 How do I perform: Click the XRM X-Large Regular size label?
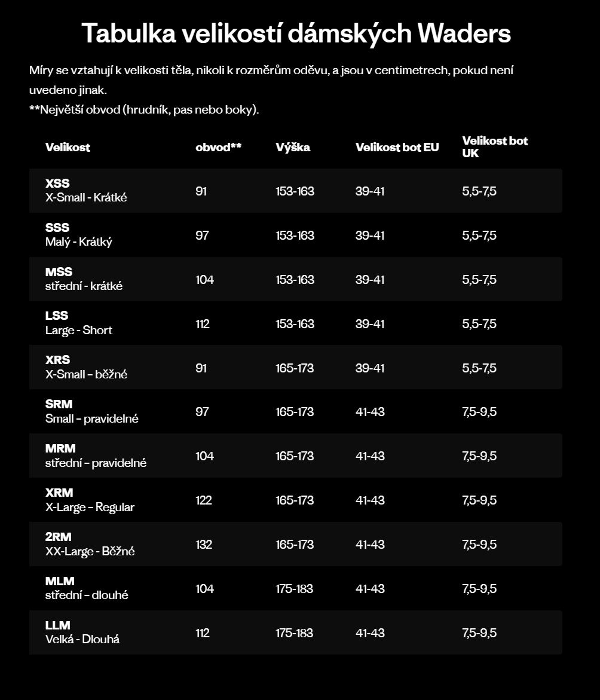90,500
